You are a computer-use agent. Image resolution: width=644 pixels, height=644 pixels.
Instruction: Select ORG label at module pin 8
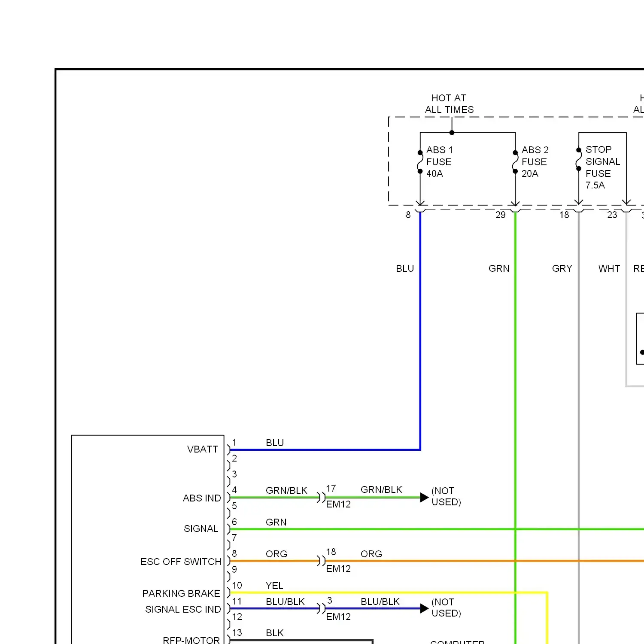pos(276,554)
